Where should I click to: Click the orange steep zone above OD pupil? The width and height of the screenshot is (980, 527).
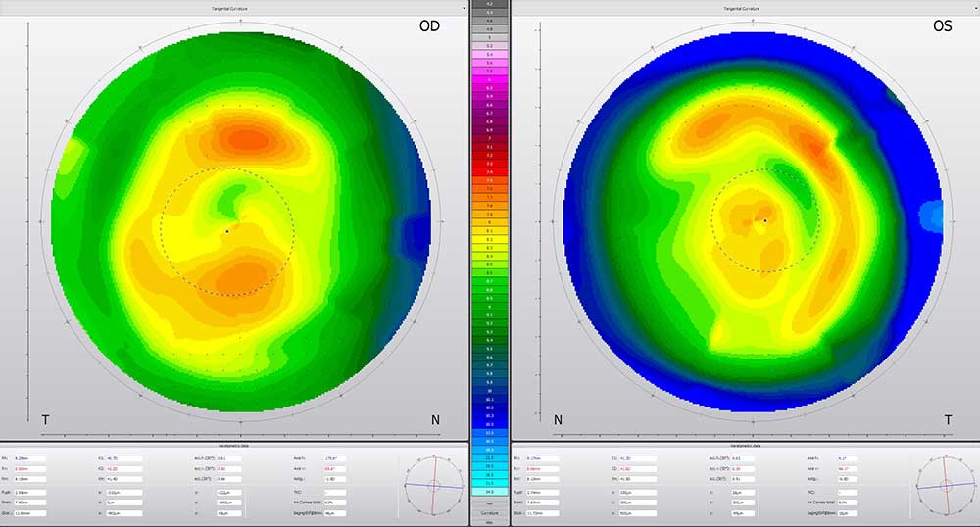[249, 139]
